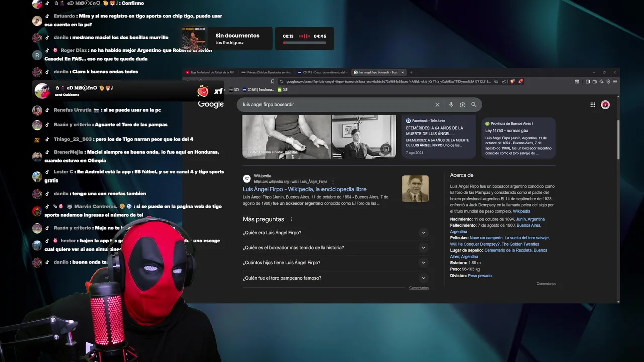Open Brave Rewards icon with notification badge
644x362 pixels.
click(520, 81)
